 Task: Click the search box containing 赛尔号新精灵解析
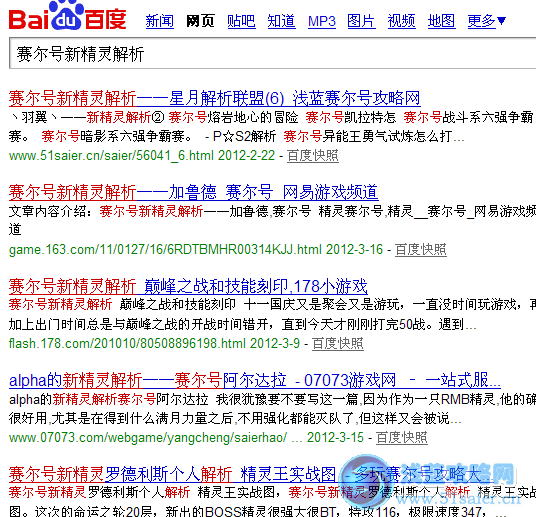pyautogui.click(x=272, y=54)
